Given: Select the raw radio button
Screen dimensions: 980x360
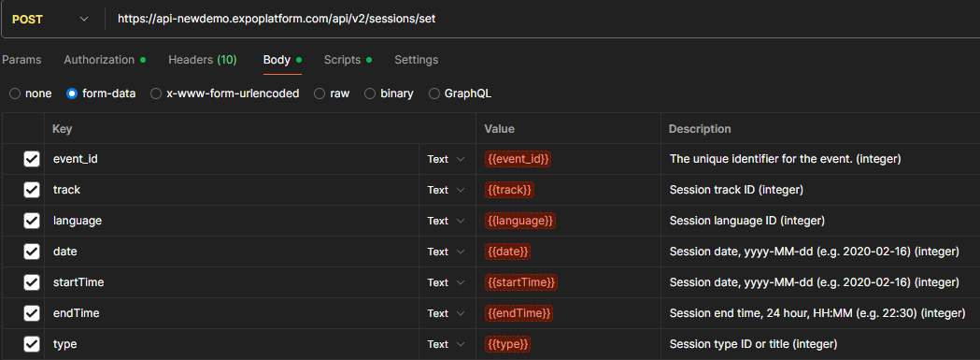Looking at the screenshot, I should (x=320, y=94).
